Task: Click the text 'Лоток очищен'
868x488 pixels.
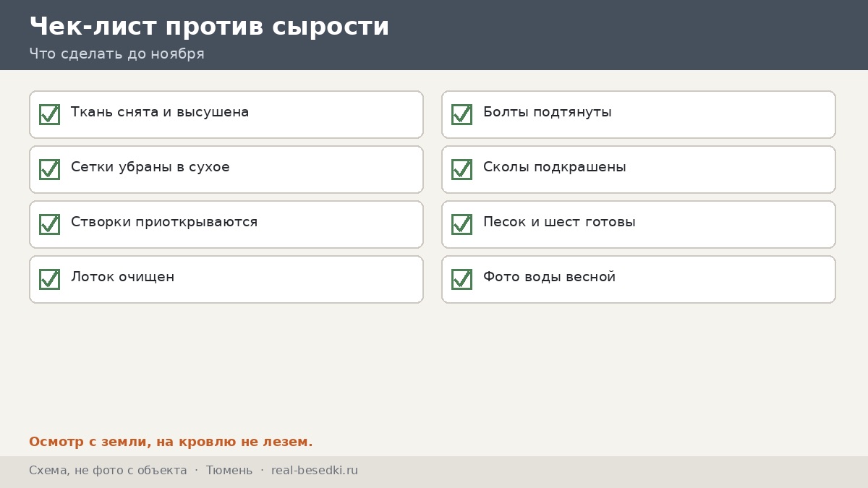Action: click(122, 277)
